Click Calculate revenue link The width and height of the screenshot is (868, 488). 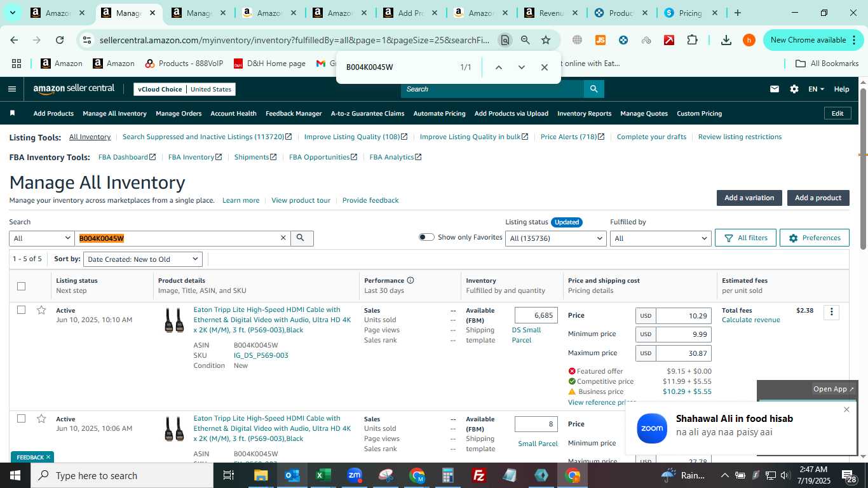[750, 320]
